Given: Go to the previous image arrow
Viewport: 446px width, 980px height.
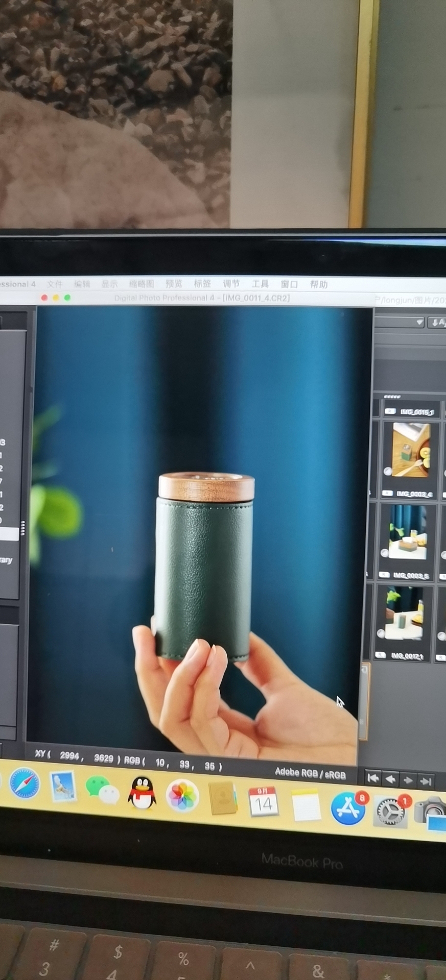Looking at the screenshot, I should pos(390,779).
